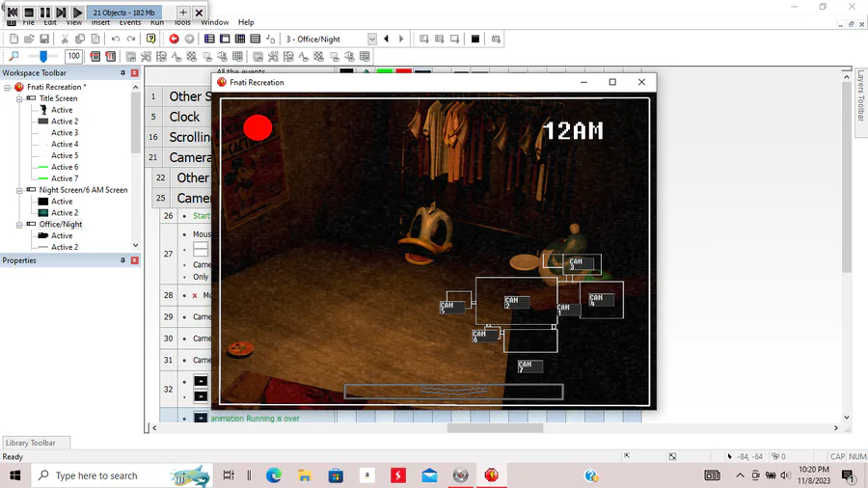Image resolution: width=868 pixels, height=488 pixels.
Task: Click the Open file toolbar icon
Action: tap(29, 39)
